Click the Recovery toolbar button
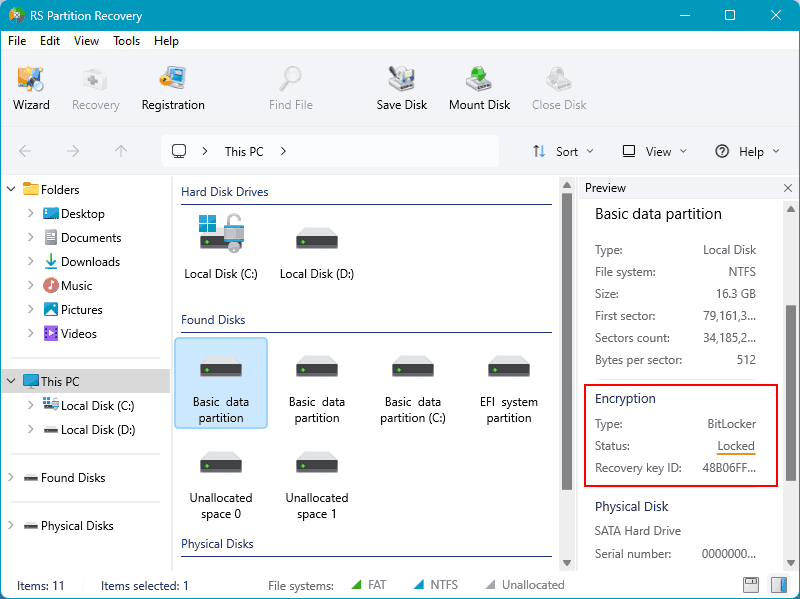The height and width of the screenshot is (599, 800). (95, 88)
